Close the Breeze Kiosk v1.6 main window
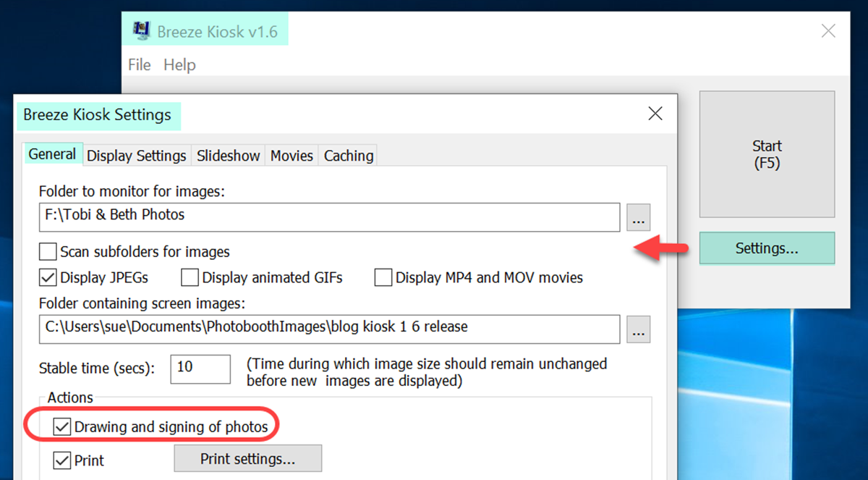The width and height of the screenshot is (868, 480). [829, 31]
